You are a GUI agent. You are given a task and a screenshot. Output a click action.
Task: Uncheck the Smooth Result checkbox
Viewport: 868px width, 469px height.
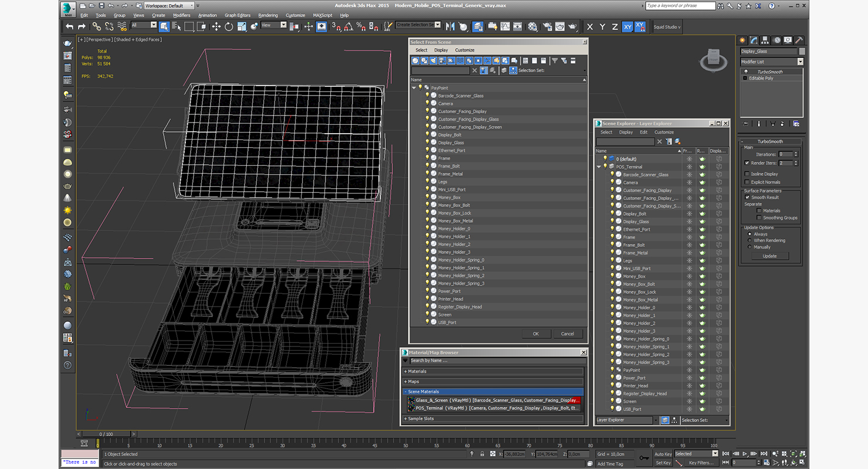coord(747,197)
